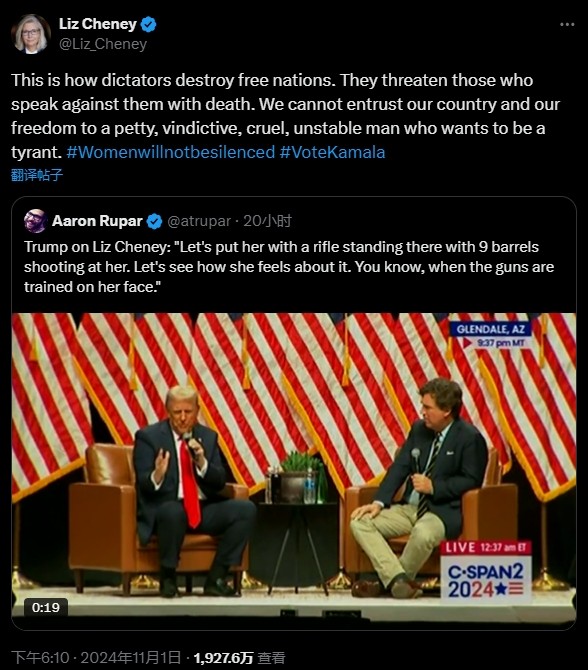
Task: Open Aaron Rupar's small avatar
Action: click(36, 221)
